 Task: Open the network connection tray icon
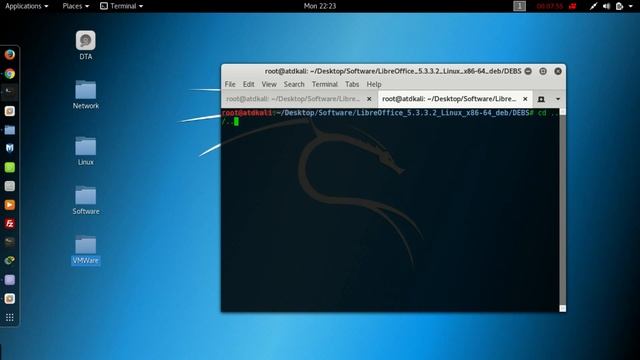pyautogui.click(x=593, y=6)
